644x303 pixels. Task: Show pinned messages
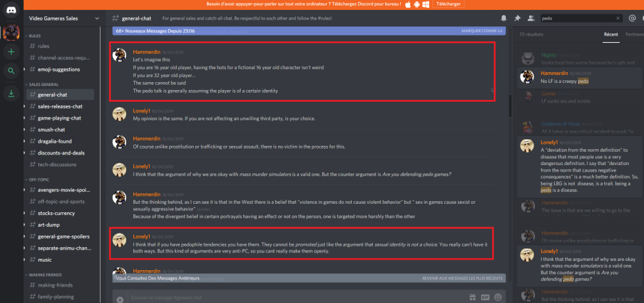(517, 18)
